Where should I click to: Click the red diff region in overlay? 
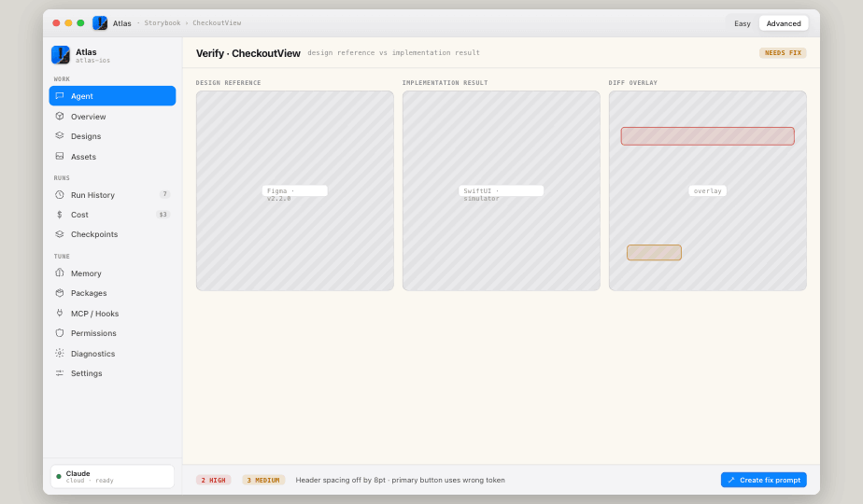pos(707,136)
